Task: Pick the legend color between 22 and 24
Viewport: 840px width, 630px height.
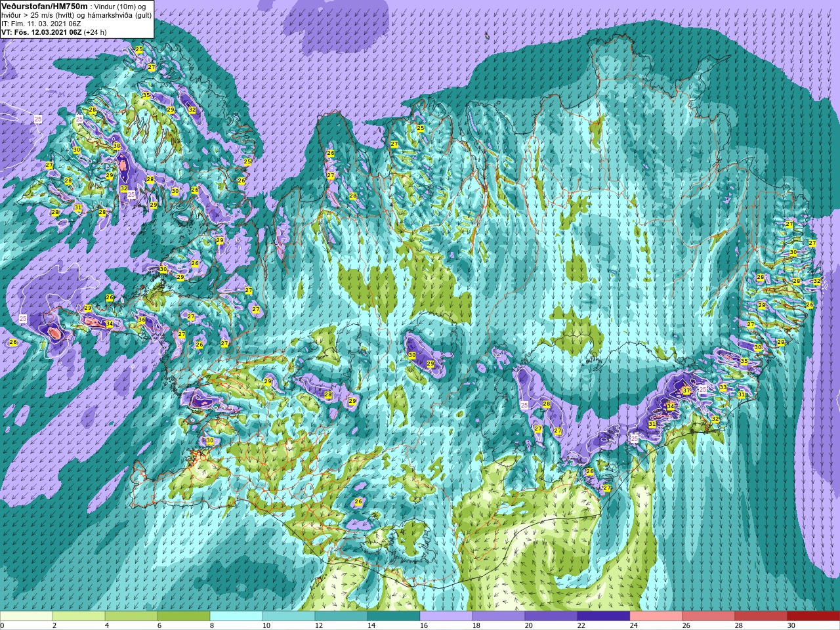Action: coord(604,616)
